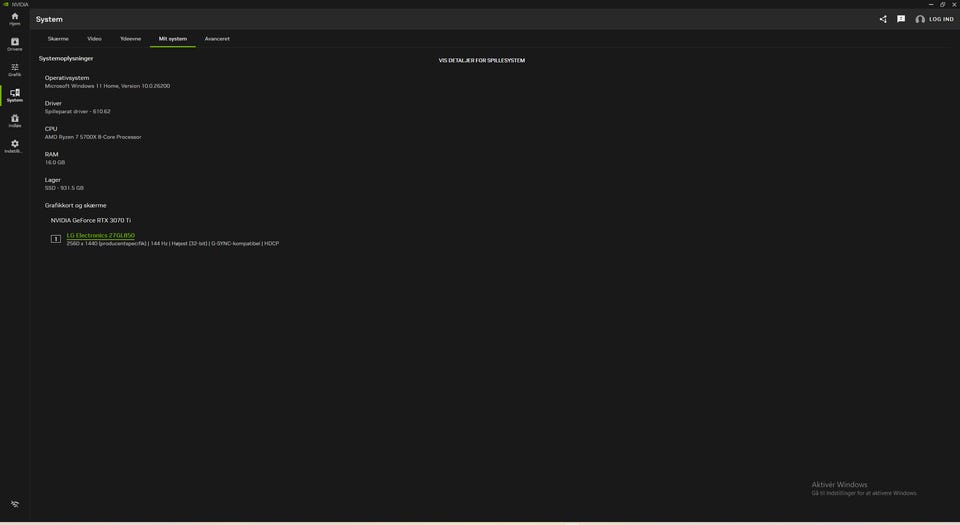Click the offline status icon at sidebar bottom
This screenshot has width=960, height=525.
[15, 504]
